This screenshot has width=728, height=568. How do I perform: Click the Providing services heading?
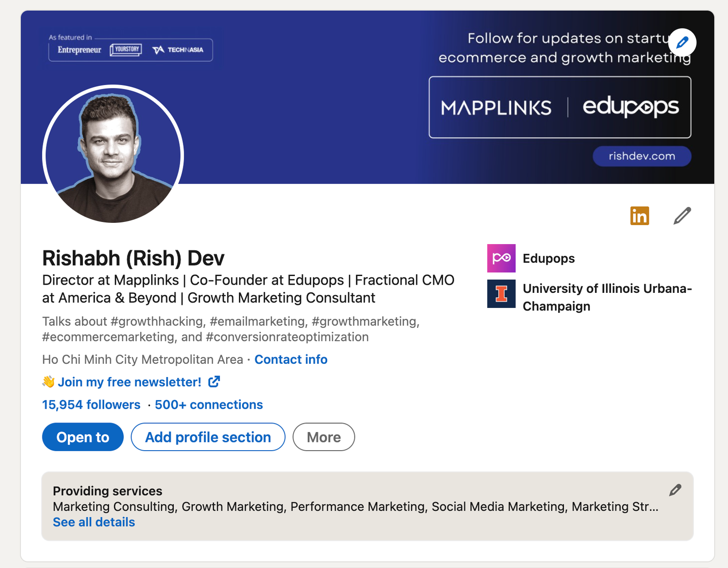[x=107, y=491]
